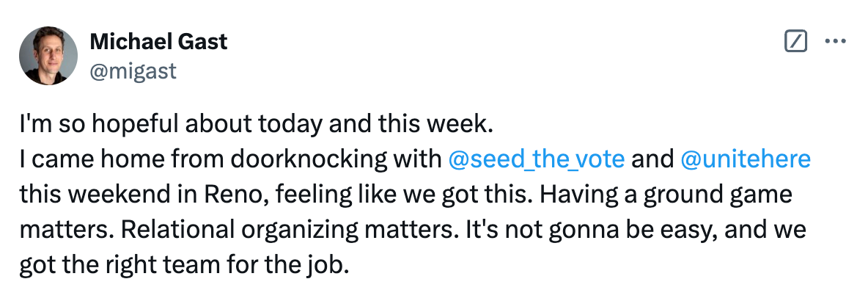The image size is (868, 301).
Task: Click Michael Gast's profile photo
Action: (x=50, y=55)
